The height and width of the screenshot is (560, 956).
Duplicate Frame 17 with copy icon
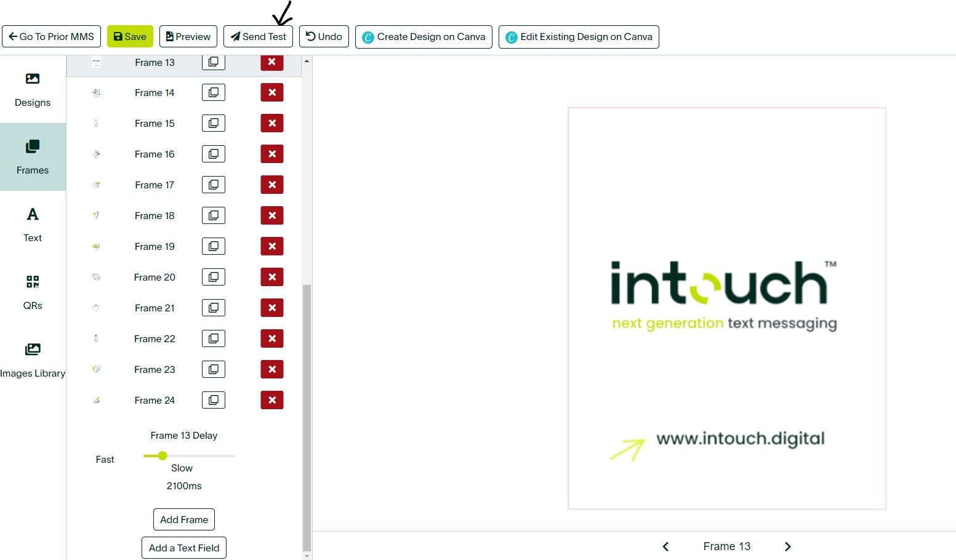(x=214, y=185)
